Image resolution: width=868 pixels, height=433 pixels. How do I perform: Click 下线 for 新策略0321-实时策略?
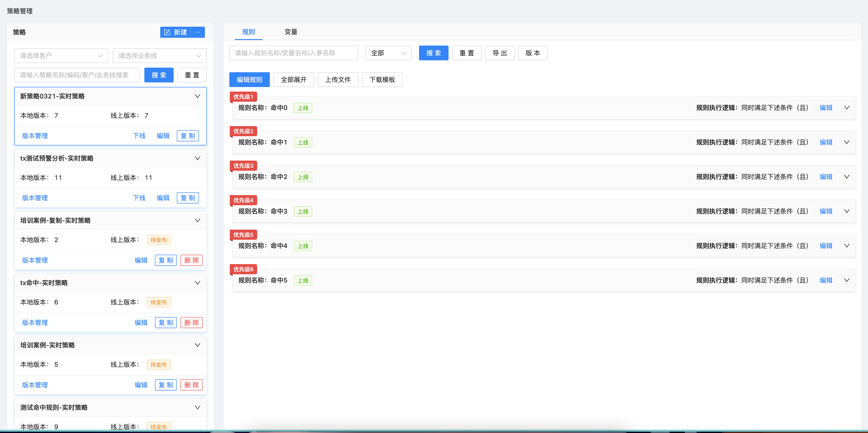pos(139,136)
